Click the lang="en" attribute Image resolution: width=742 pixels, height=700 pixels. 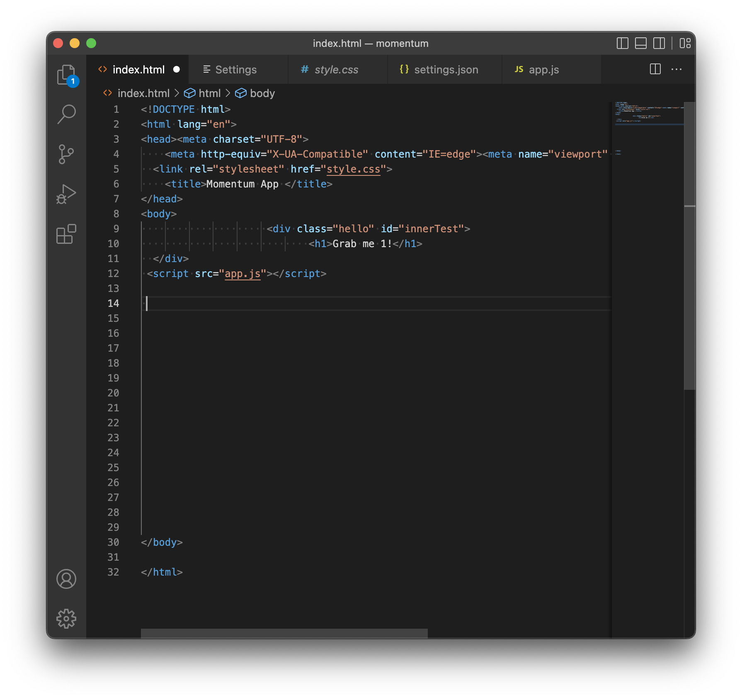click(x=204, y=124)
